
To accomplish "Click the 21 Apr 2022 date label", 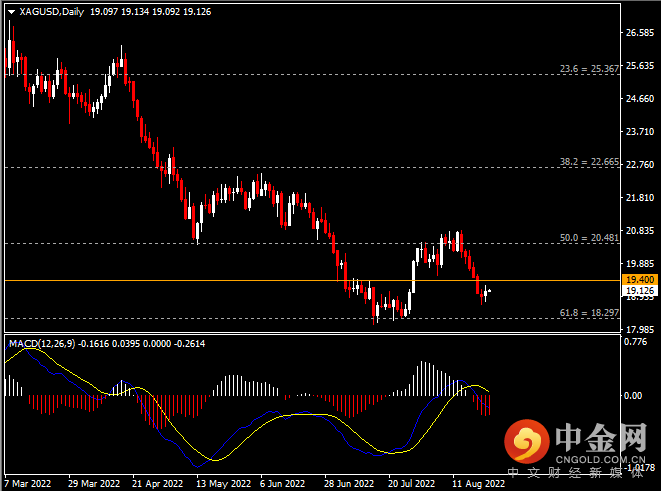I will coord(157,483).
